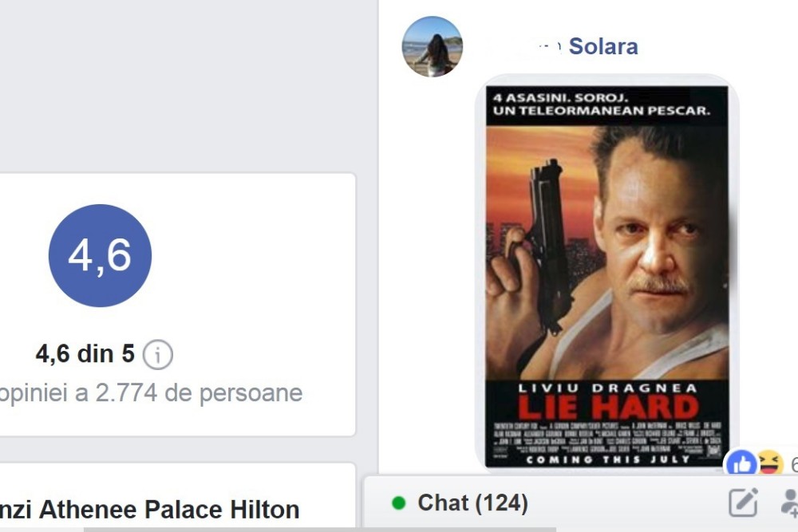
Task: Click the COMING THIS JULY poster caption
Action: click(x=608, y=459)
